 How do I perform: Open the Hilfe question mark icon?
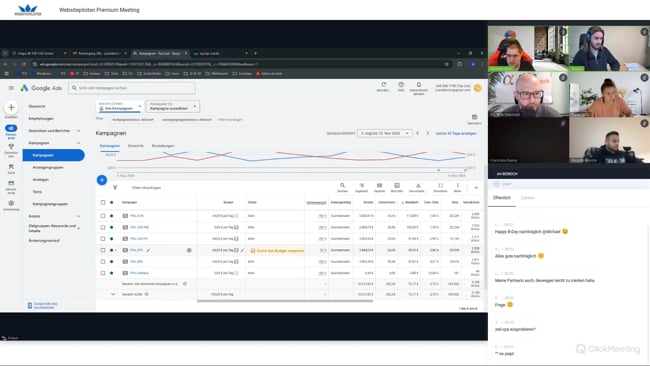401,85
